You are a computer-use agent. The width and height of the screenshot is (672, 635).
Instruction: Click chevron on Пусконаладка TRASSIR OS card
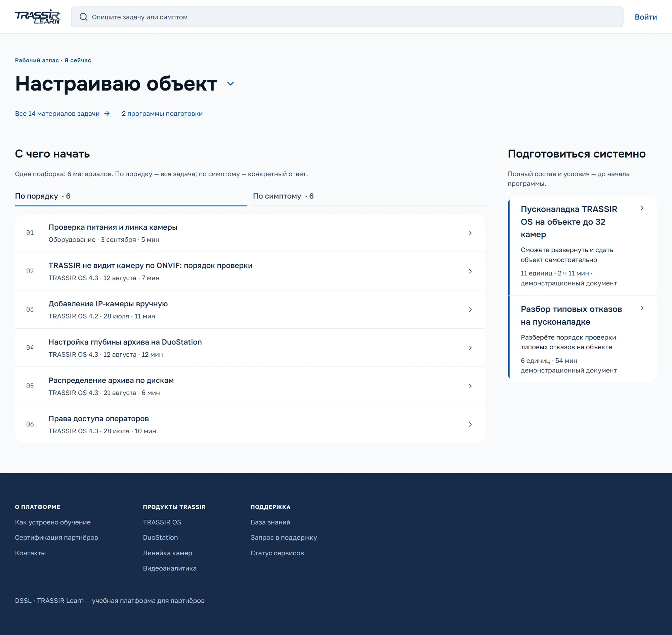[x=642, y=208]
